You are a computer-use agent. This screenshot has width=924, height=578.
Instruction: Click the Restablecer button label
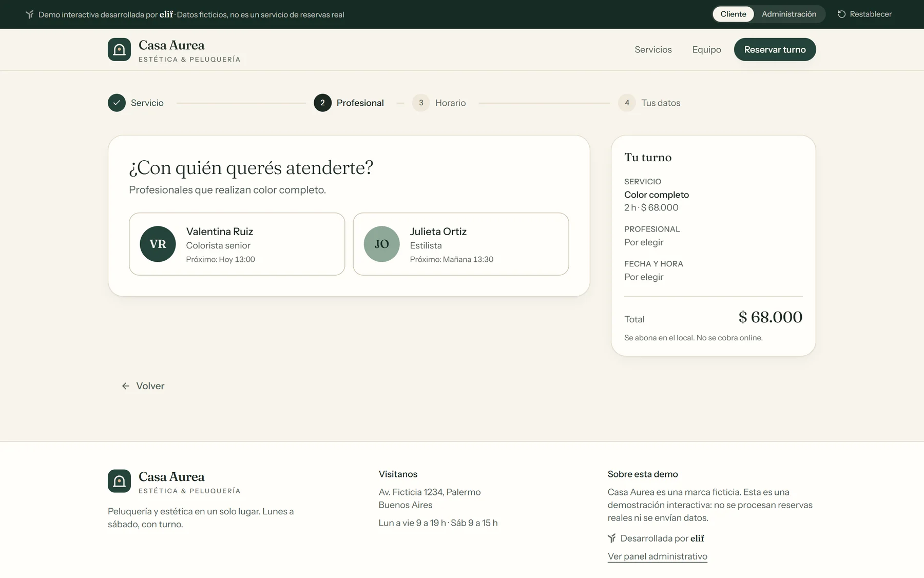pos(871,14)
